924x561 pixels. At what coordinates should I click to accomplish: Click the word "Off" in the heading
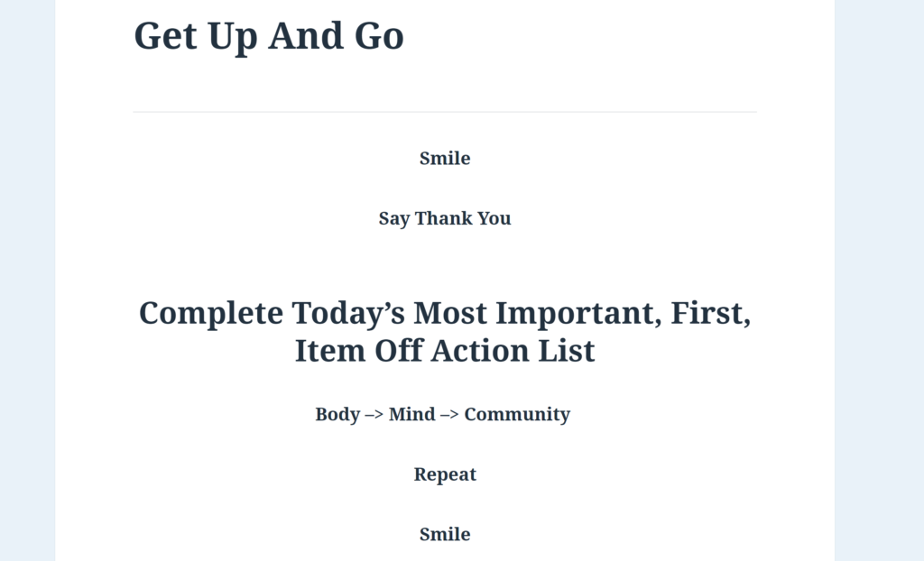coord(395,351)
